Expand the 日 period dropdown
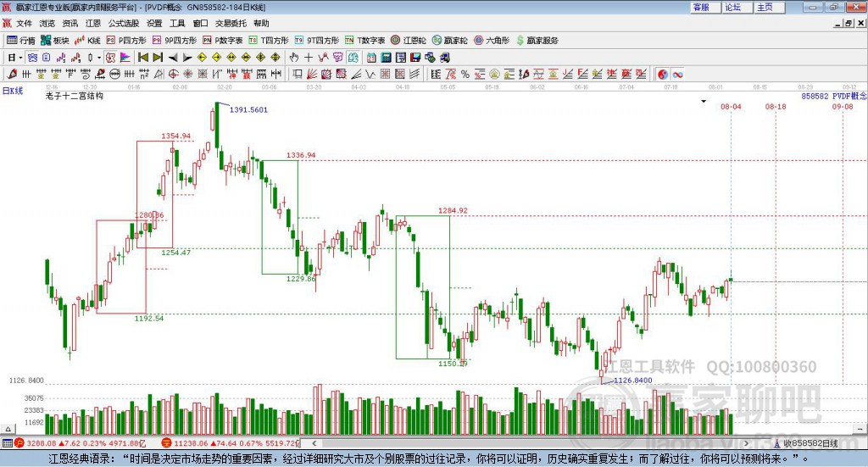This screenshot has height=467, width=868. click(x=20, y=58)
